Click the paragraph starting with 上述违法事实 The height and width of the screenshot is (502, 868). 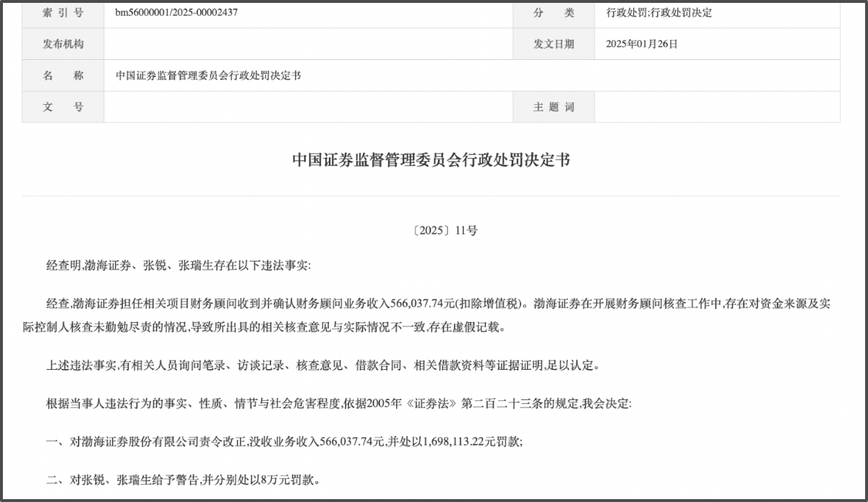[x=322, y=366]
